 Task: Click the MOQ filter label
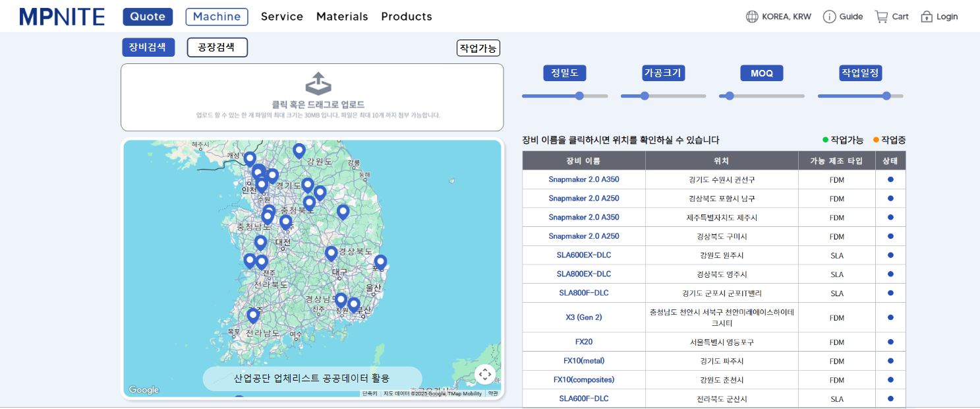tap(762, 73)
